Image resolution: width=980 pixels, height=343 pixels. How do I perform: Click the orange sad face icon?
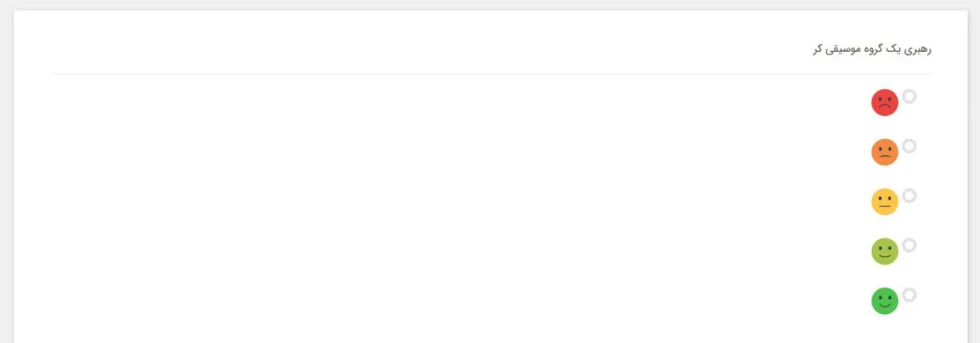pyautogui.click(x=884, y=152)
